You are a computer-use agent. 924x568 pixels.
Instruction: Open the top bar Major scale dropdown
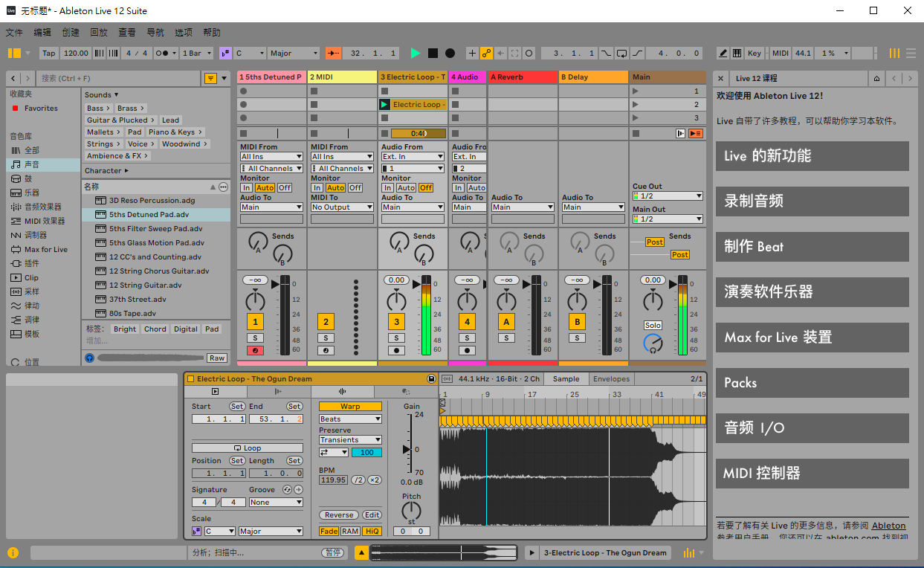pos(294,53)
